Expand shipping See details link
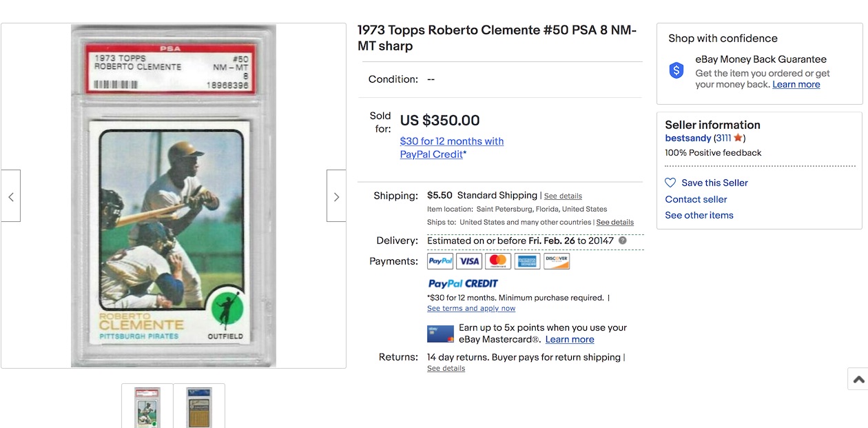This screenshot has height=428, width=868. [563, 196]
